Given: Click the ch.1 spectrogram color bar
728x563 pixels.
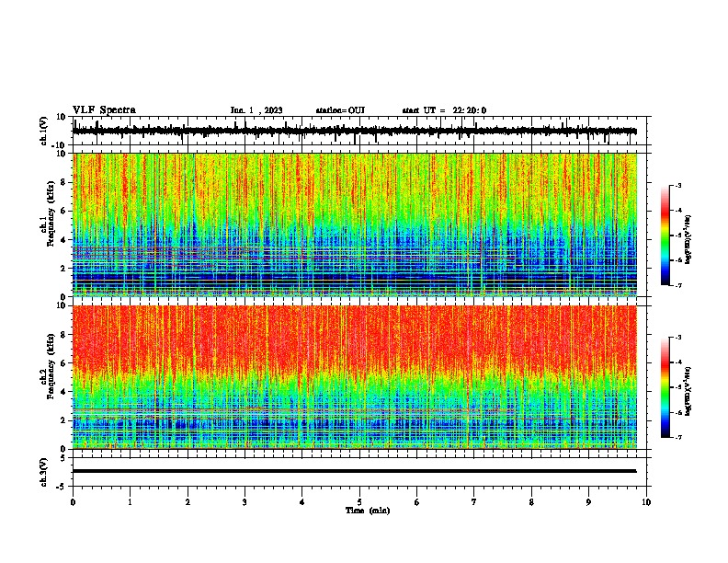Looking at the screenshot, I should [665, 236].
